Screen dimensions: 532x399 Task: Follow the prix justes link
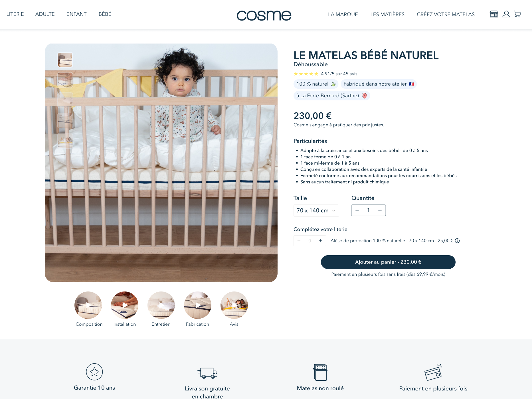(373, 125)
